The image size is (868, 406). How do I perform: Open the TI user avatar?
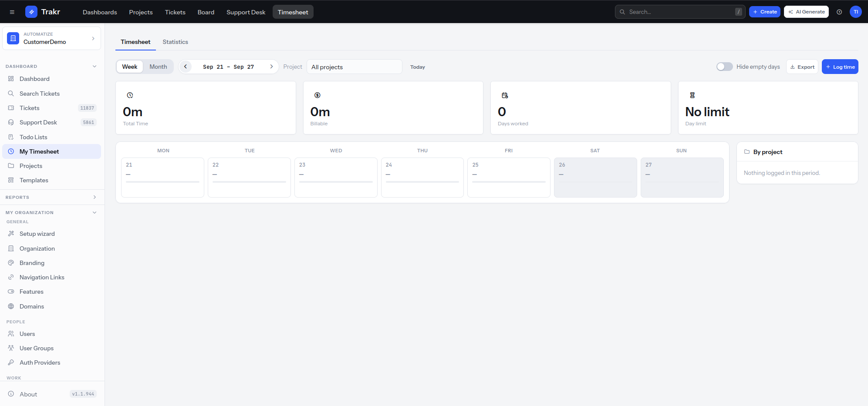pyautogui.click(x=856, y=12)
